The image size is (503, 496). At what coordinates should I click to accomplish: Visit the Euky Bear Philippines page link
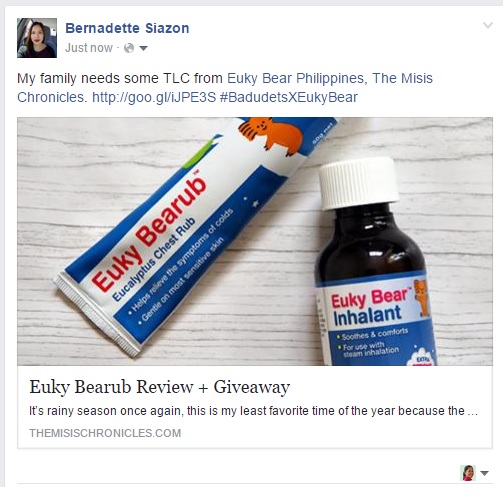tap(295, 78)
